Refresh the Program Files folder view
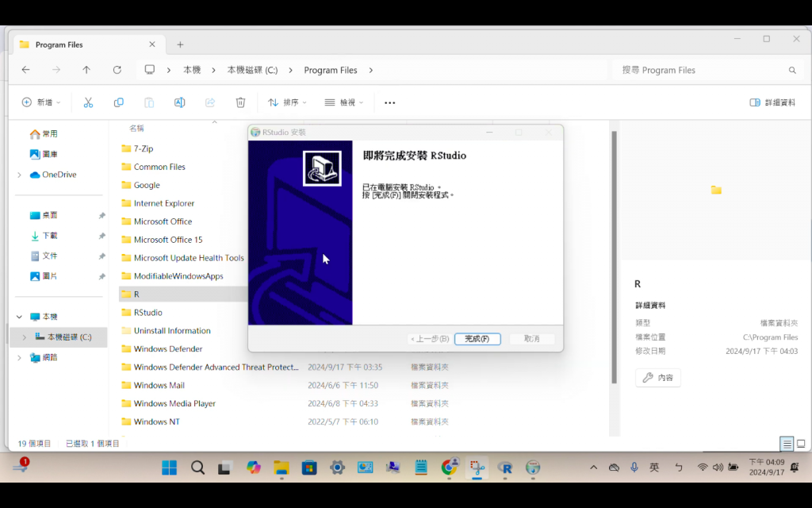Screen dimensions: 812x508 coord(117,70)
